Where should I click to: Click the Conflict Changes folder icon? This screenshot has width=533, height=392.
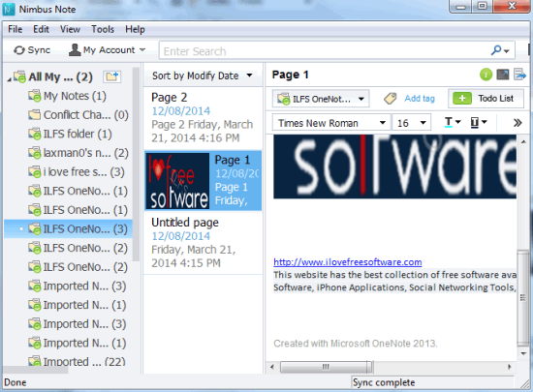[35, 115]
